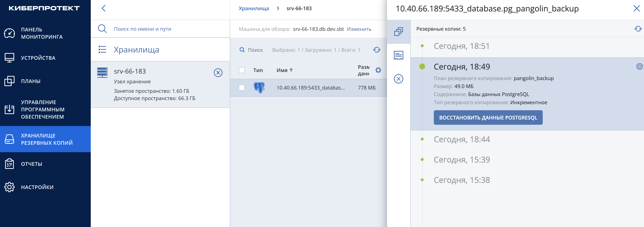Open the Отчеты reports icon

point(9,164)
